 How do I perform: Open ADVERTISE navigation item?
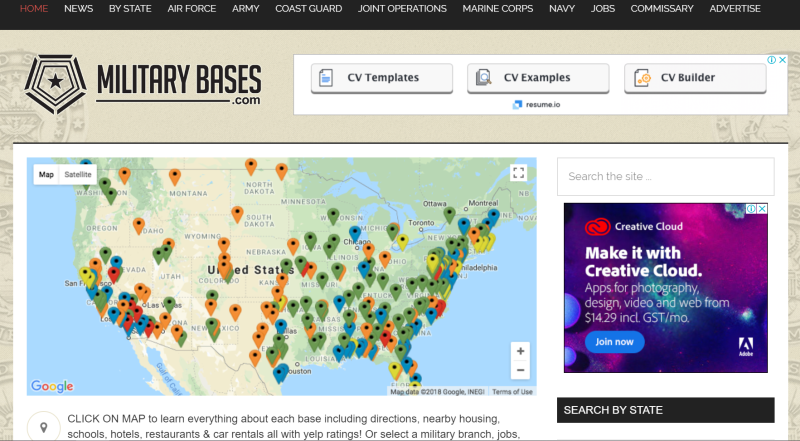click(x=735, y=9)
